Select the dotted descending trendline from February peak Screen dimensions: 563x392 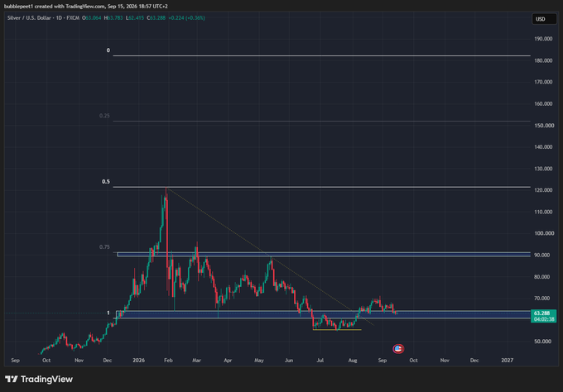(x=270, y=256)
